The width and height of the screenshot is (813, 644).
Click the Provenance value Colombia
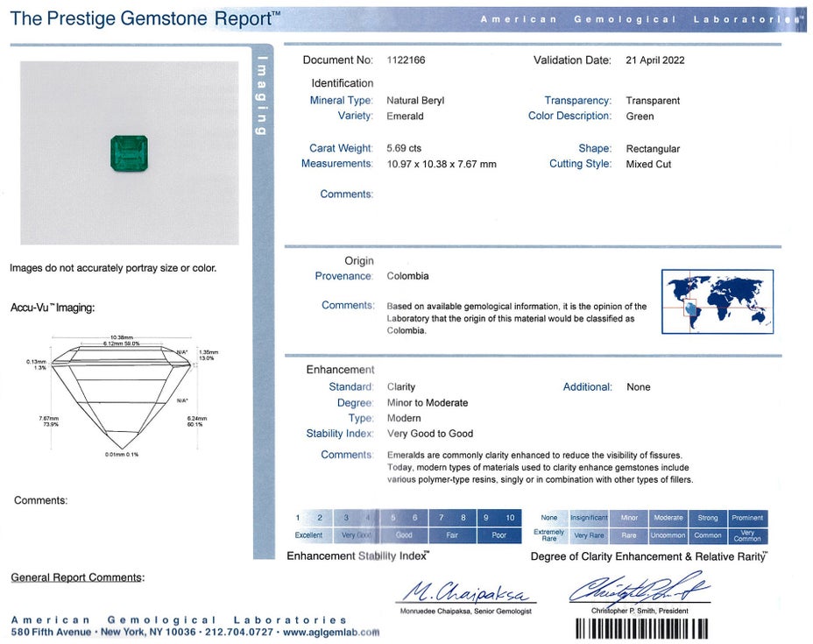(407, 276)
